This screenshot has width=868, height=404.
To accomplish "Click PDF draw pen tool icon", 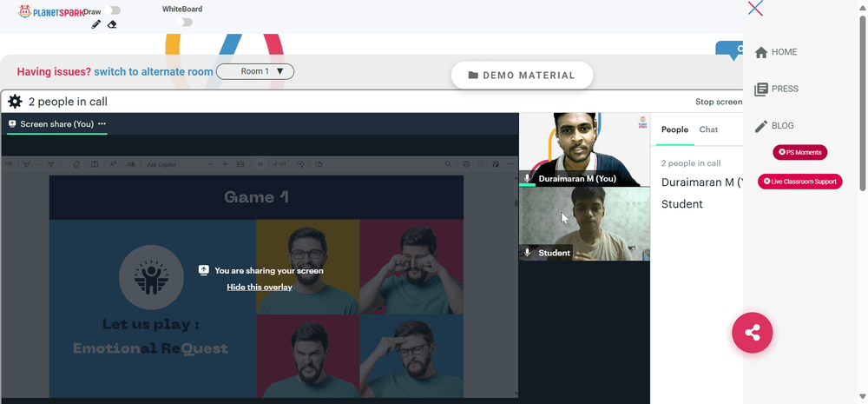I will pyautogui.click(x=51, y=164).
